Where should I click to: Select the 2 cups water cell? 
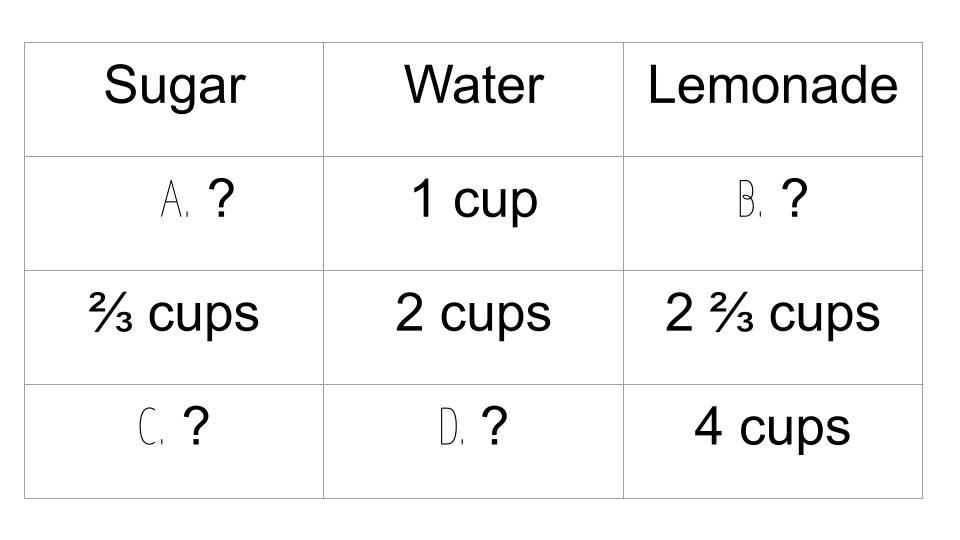(473, 327)
